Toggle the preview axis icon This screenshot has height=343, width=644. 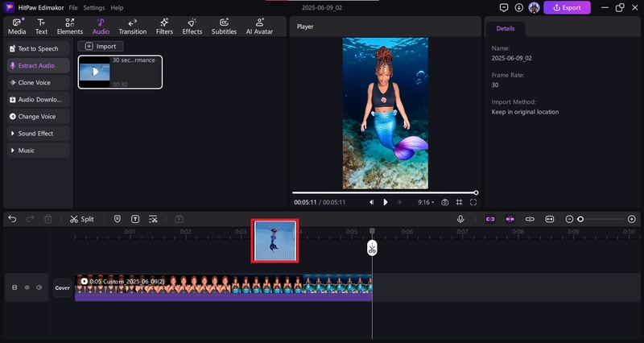coord(530,219)
